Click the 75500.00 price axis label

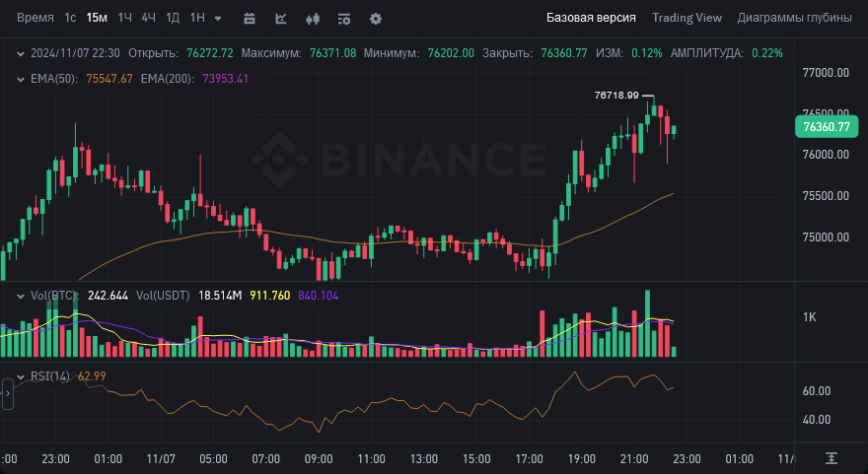pyautogui.click(x=826, y=196)
